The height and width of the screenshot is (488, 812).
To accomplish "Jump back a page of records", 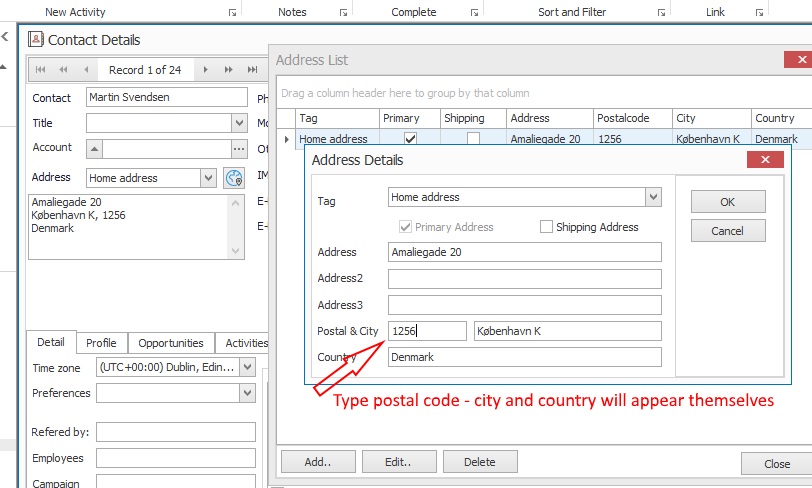I will pos(63,70).
